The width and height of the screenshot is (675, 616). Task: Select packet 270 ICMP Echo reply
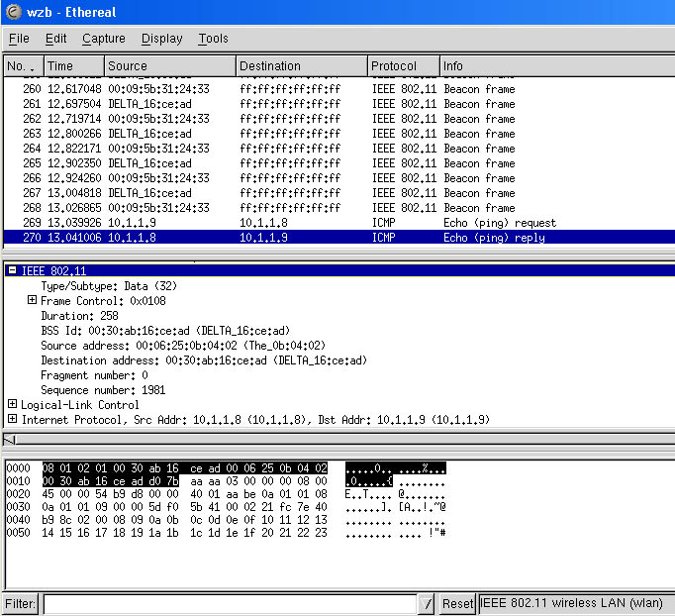[x=339, y=238]
